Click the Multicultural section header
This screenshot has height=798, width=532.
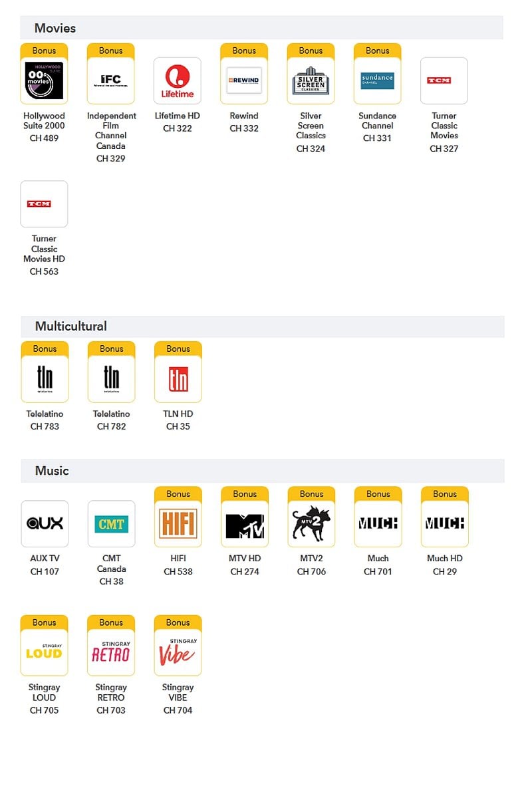262,326
